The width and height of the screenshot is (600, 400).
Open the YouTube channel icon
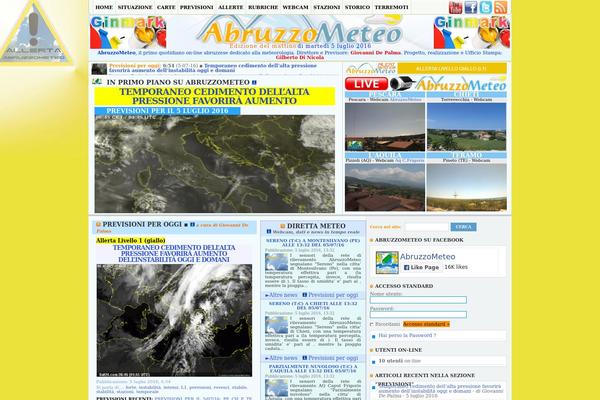tap(455, 7)
